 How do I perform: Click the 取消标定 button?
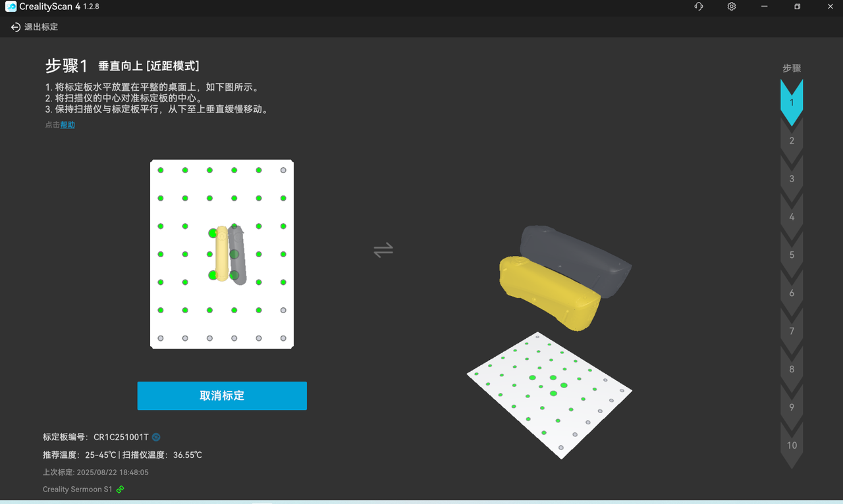click(x=222, y=396)
